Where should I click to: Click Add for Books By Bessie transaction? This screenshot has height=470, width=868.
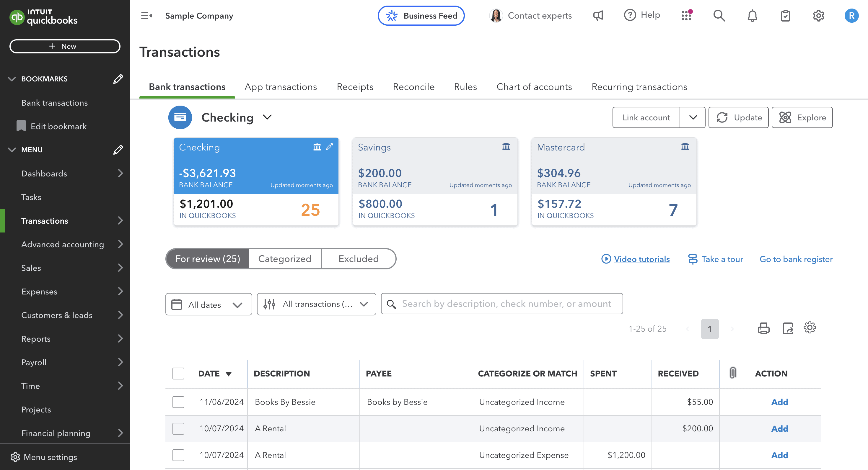click(x=780, y=402)
